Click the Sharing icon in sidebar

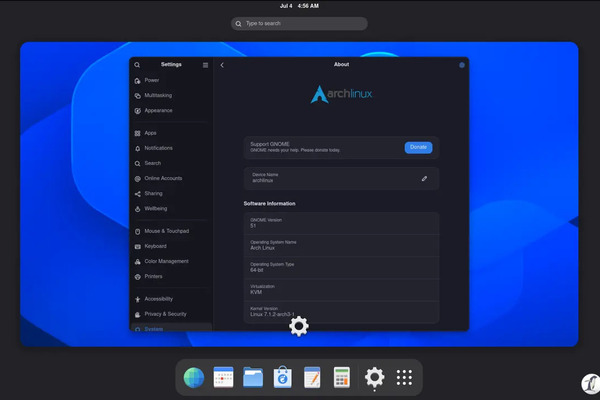tap(138, 194)
